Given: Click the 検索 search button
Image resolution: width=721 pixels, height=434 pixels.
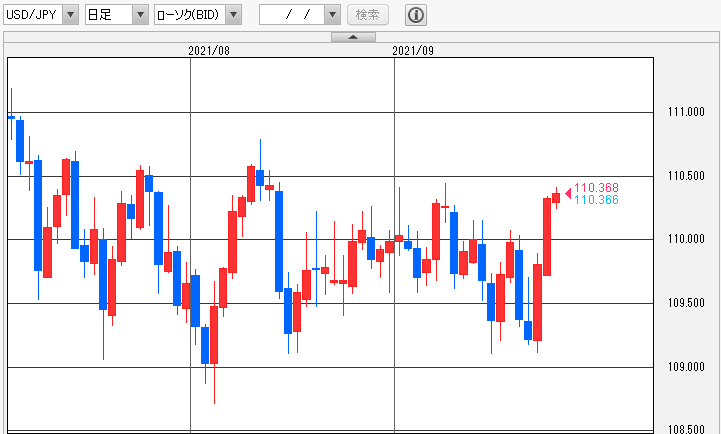Looking at the screenshot, I should pyautogui.click(x=368, y=15).
